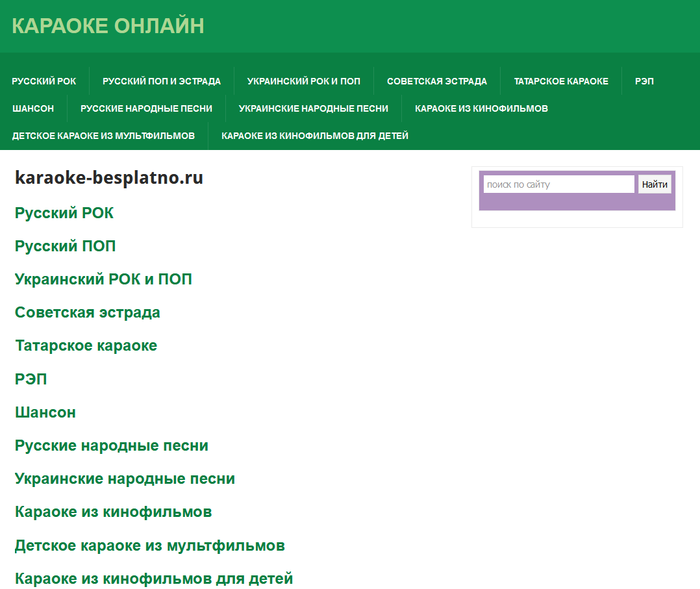Open УКРАИНСКИЙ РОК И ПОП in the menu bar
Viewport: 700px width, 589px height.
(304, 81)
